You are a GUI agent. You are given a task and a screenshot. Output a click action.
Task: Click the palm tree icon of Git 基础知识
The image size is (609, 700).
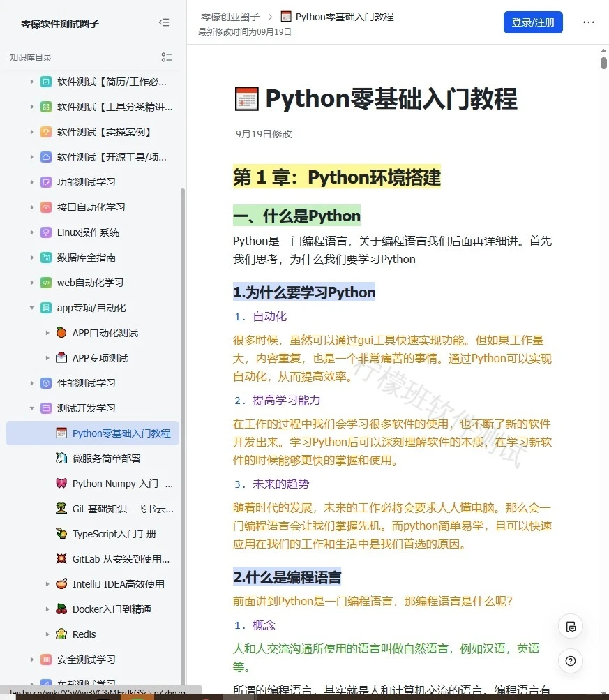click(x=61, y=509)
